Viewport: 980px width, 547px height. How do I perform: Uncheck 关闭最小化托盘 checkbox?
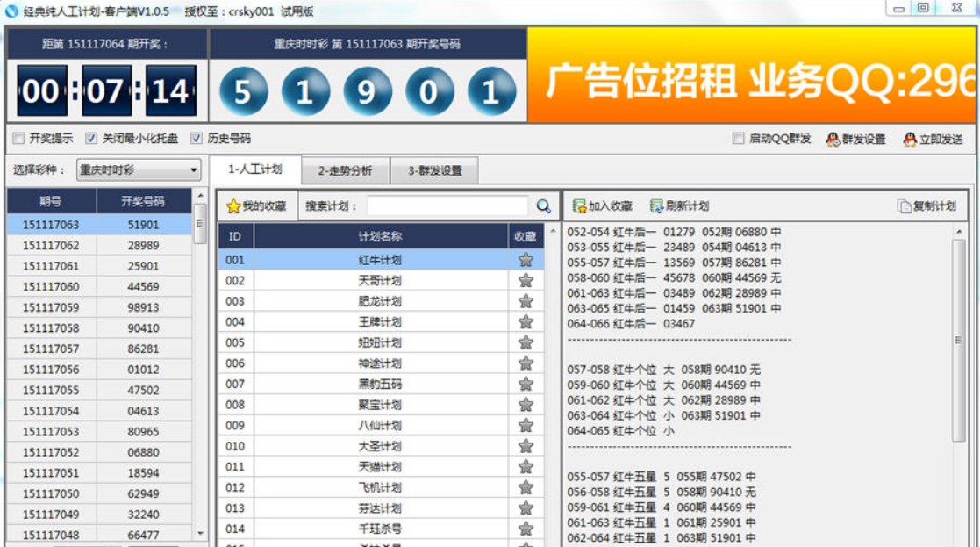pos(91,139)
